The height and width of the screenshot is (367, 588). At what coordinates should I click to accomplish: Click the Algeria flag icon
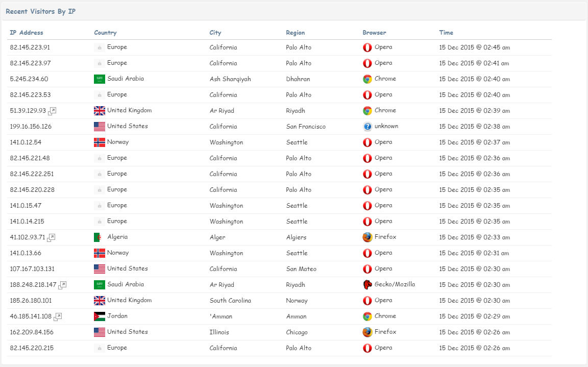97,237
